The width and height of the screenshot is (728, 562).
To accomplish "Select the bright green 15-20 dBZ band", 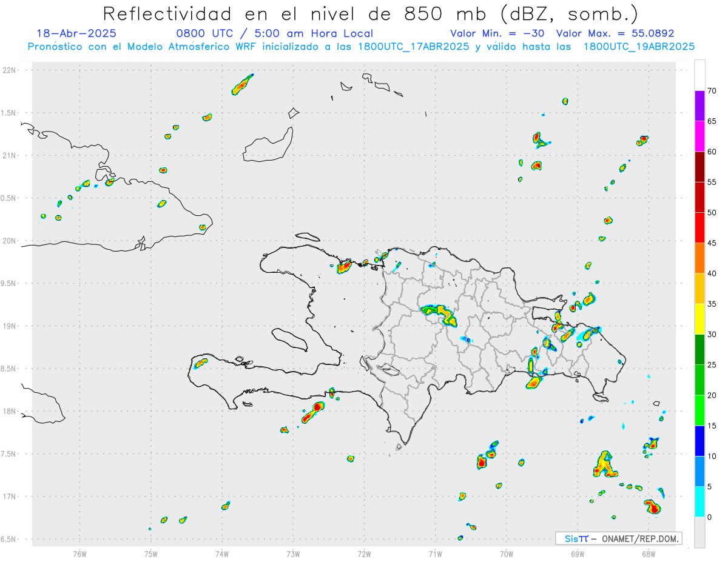I will [699, 410].
